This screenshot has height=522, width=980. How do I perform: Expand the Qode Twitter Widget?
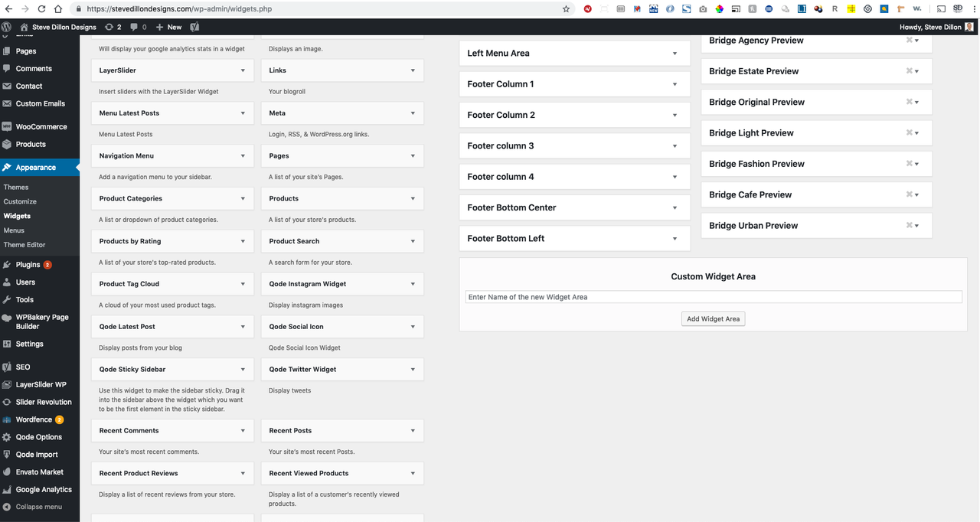click(x=413, y=369)
